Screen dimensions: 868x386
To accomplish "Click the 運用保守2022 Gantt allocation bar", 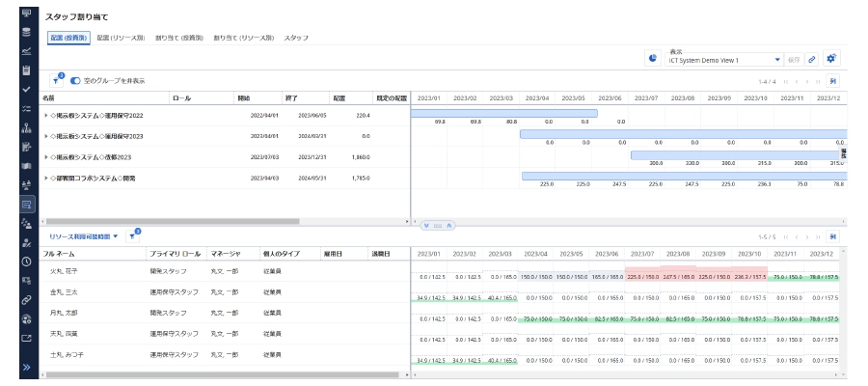I will point(503,114).
